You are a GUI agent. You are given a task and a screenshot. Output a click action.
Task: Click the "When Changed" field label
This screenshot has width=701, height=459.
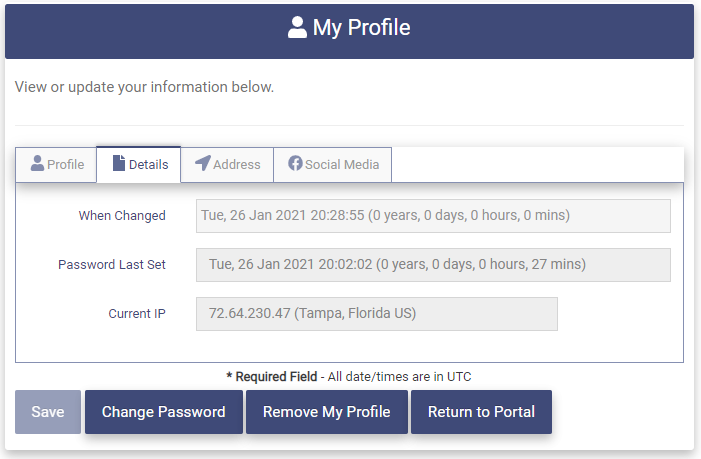click(x=122, y=216)
